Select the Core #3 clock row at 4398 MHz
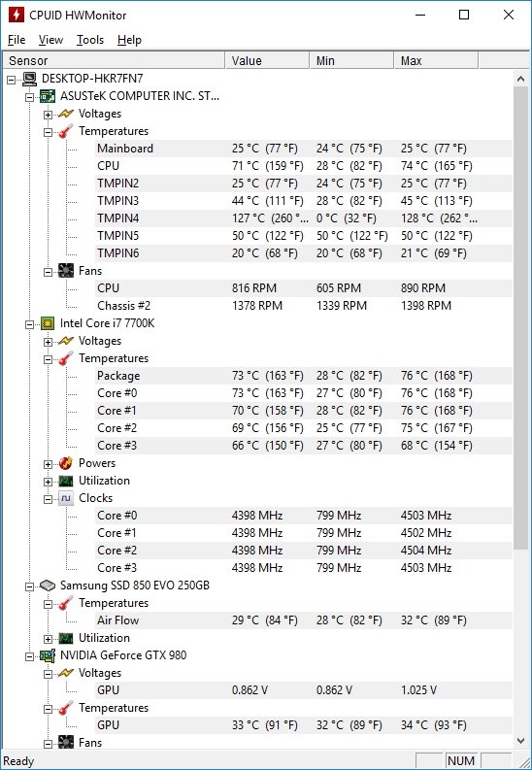The image size is (532, 770). pos(304,568)
